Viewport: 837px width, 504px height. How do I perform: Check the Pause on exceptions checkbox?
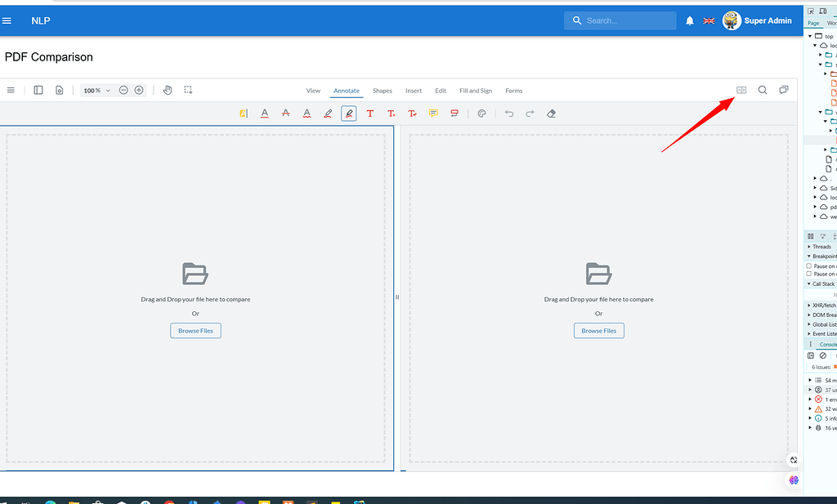pos(808,274)
